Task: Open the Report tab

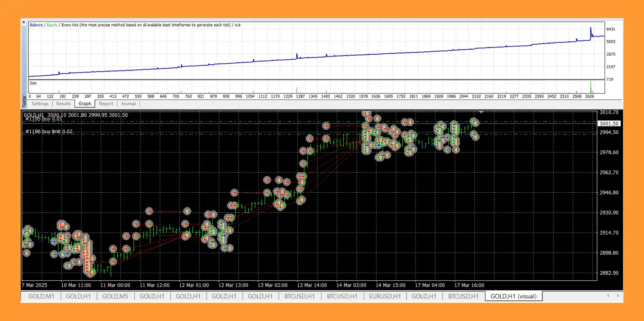Action: [106, 104]
